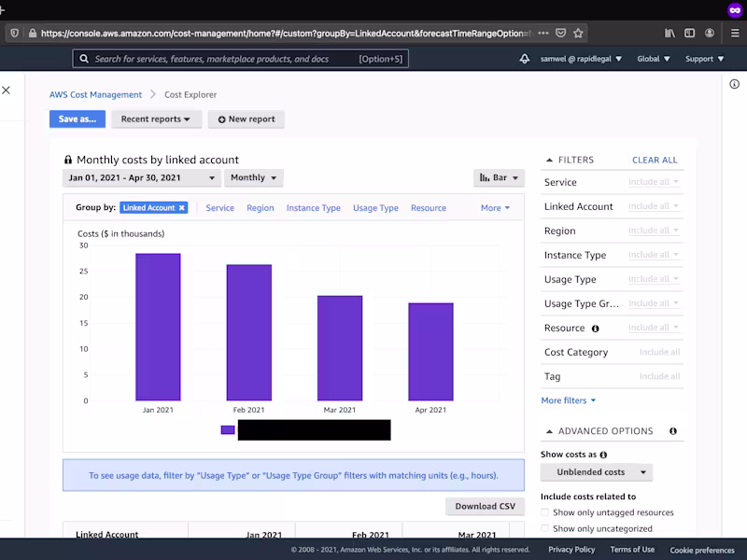This screenshot has width=747, height=560.
Task: Open the Firefox hamburger menu
Action: click(735, 33)
